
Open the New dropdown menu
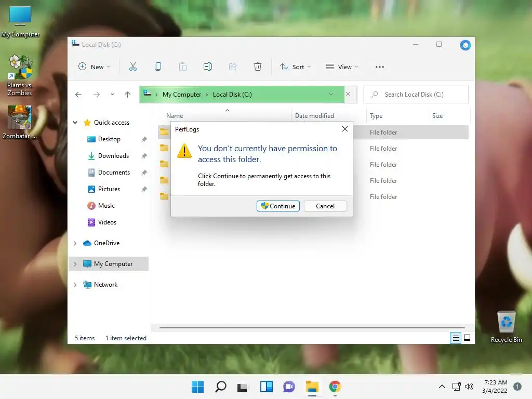pyautogui.click(x=95, y=67)
